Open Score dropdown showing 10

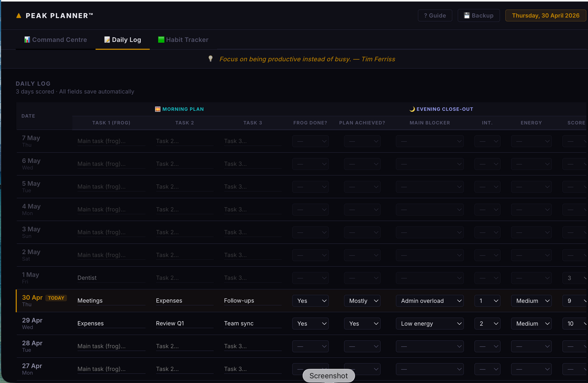point(575,324)
